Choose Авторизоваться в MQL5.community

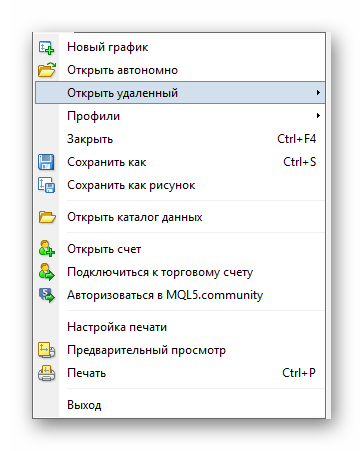tap(180, 295)
